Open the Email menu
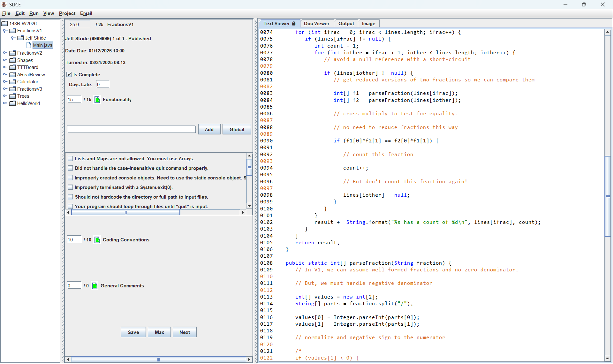This screenshot has width=613, height=364. tap(86, 13)
